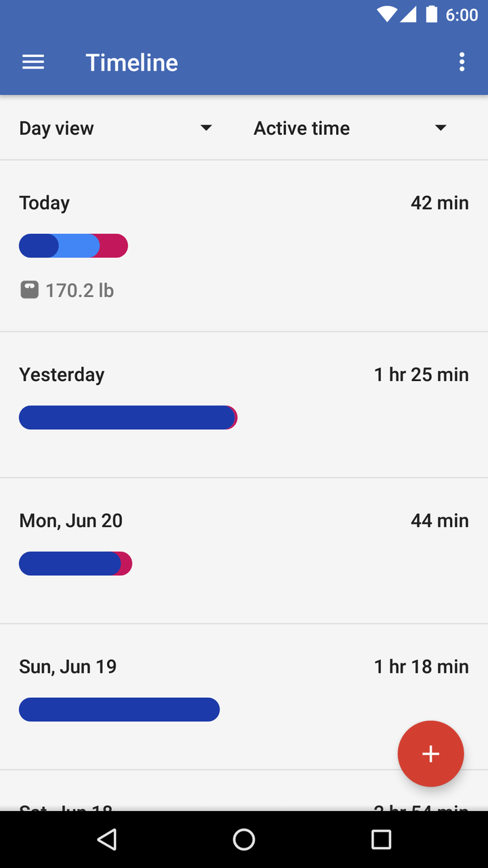Tap the recent apps square button
Viewport: 488px width, 868px height.
coord(382,840)
